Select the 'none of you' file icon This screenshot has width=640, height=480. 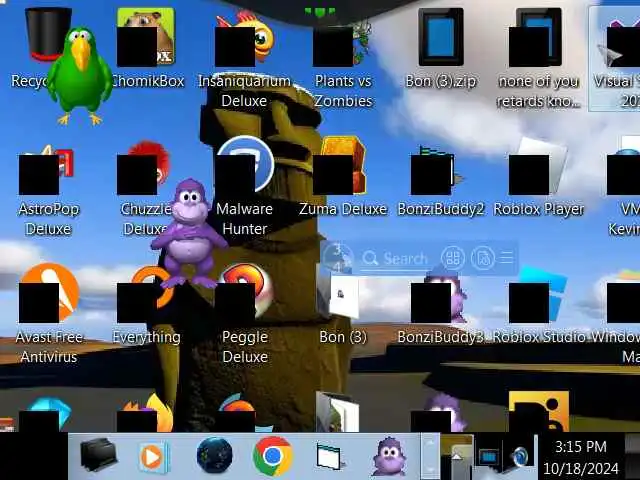538,37
